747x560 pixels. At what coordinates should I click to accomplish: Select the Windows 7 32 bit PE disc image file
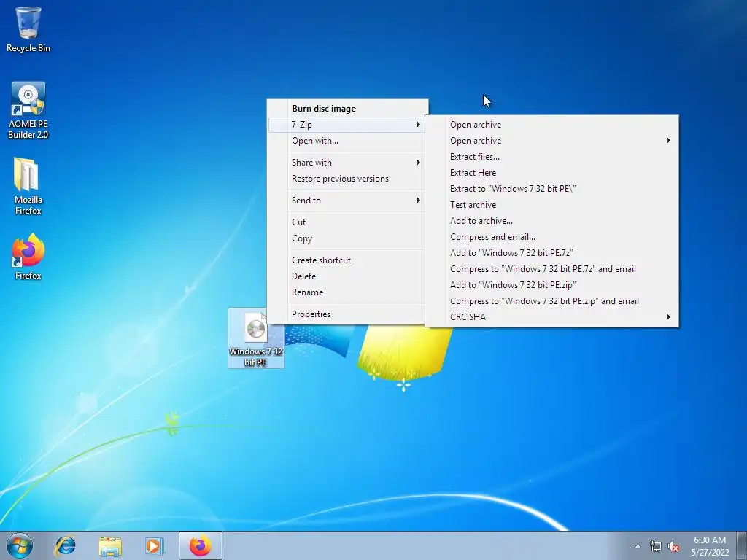pos(256,338)
